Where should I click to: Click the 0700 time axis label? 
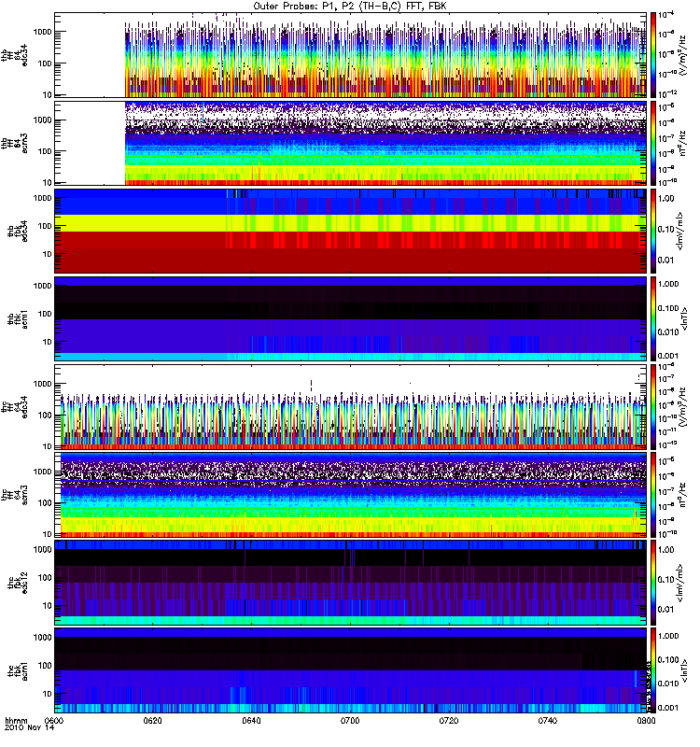[350, 721]
